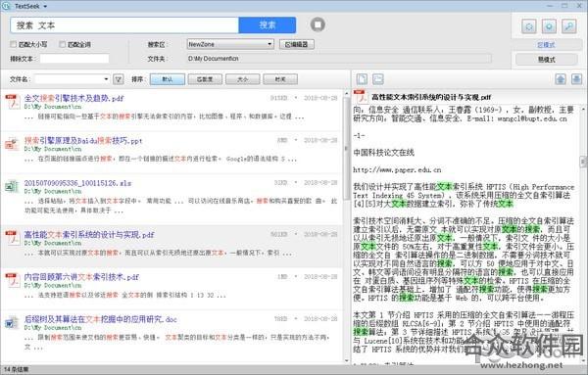Click the TextSeek app logo icon
Viewport: 588px width, 375px height.
pos(6,6)
